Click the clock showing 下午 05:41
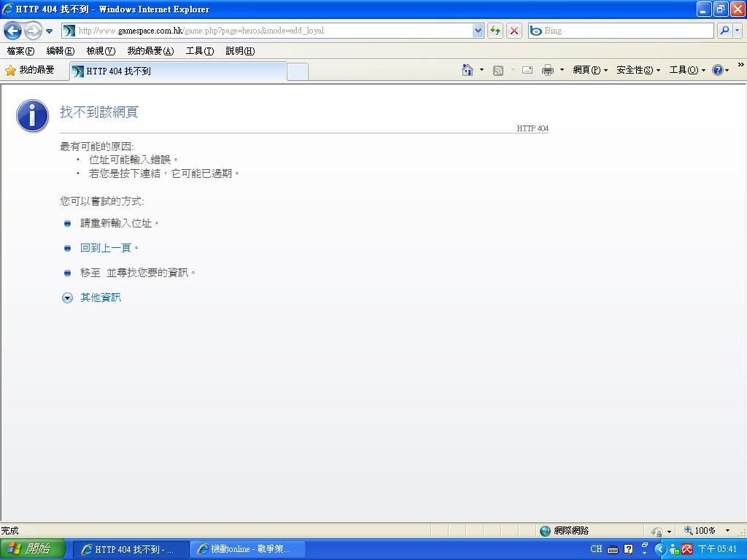Screen dimensions: 747x560 [718, 550]
